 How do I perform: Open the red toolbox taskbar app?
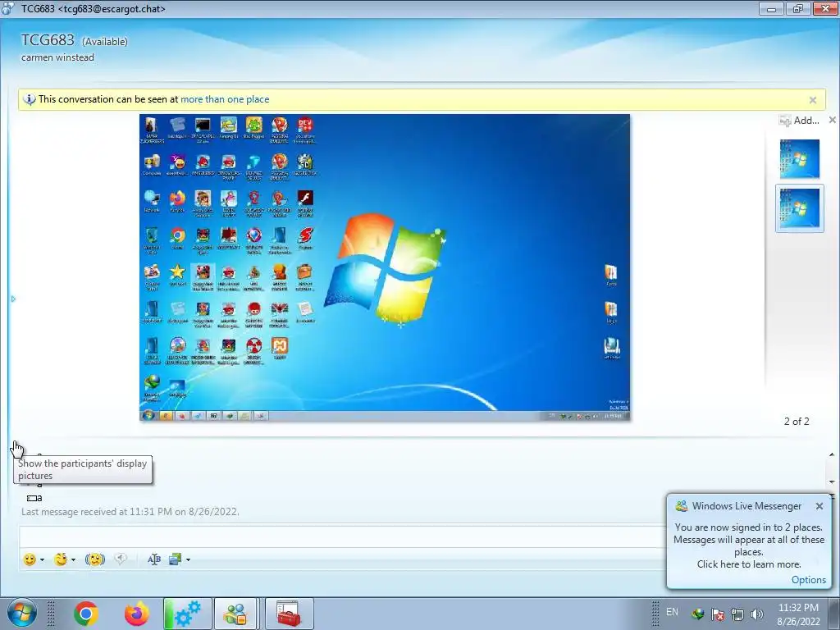290,614
